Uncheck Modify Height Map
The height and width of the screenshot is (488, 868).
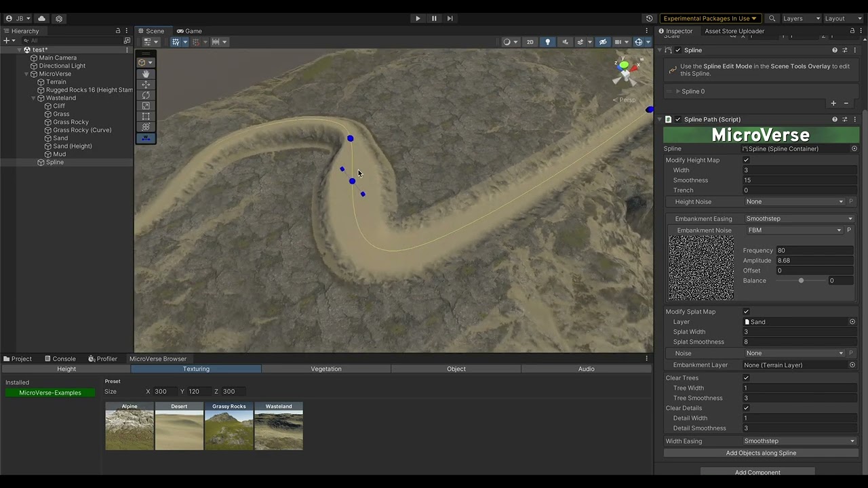[x=747, y=160]
